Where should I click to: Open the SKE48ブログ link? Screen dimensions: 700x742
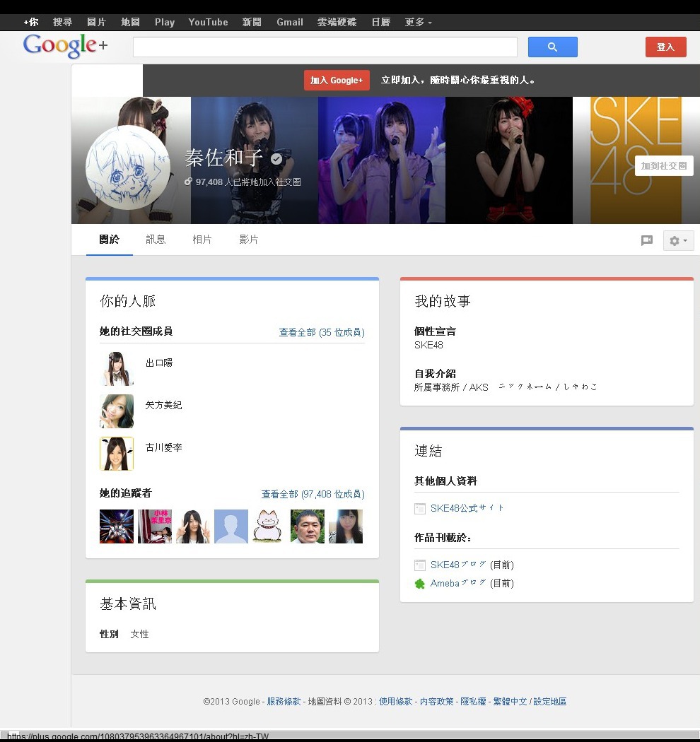coord(458,565)
